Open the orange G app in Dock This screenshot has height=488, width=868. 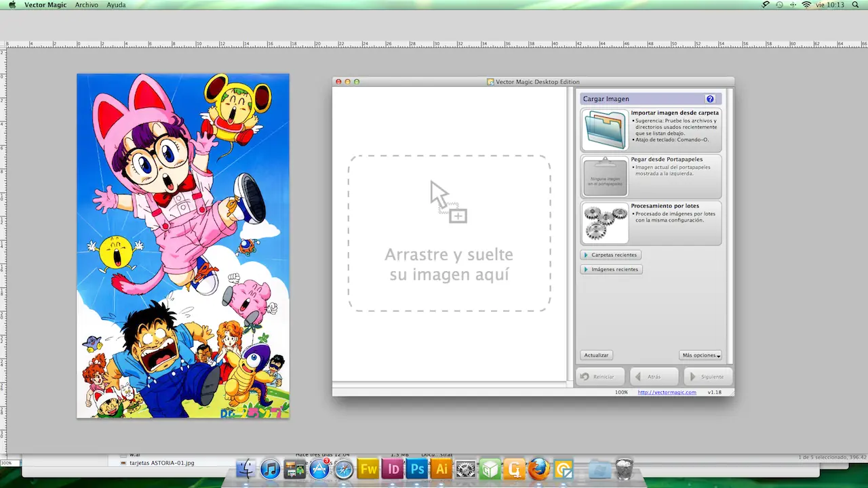pyautogui.click(x=515, y=468)
